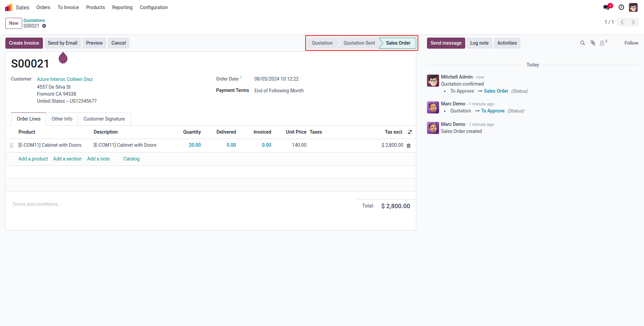The height and width of the screenshot is (326, 644).
Task: Open the Reporting menu
Action: click(x=122, y=7)
